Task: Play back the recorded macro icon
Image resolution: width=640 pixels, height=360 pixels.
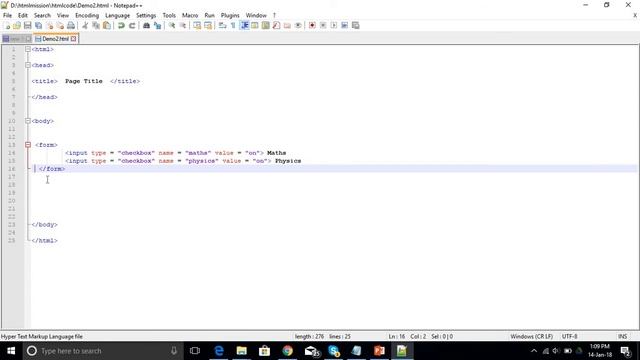Action: [334, 25]
